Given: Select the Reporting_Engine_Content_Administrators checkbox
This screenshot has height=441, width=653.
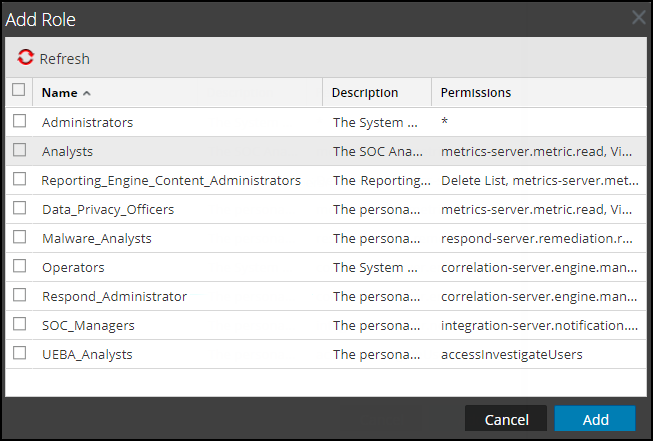Looking at the screenshot, I should point(19,180).
